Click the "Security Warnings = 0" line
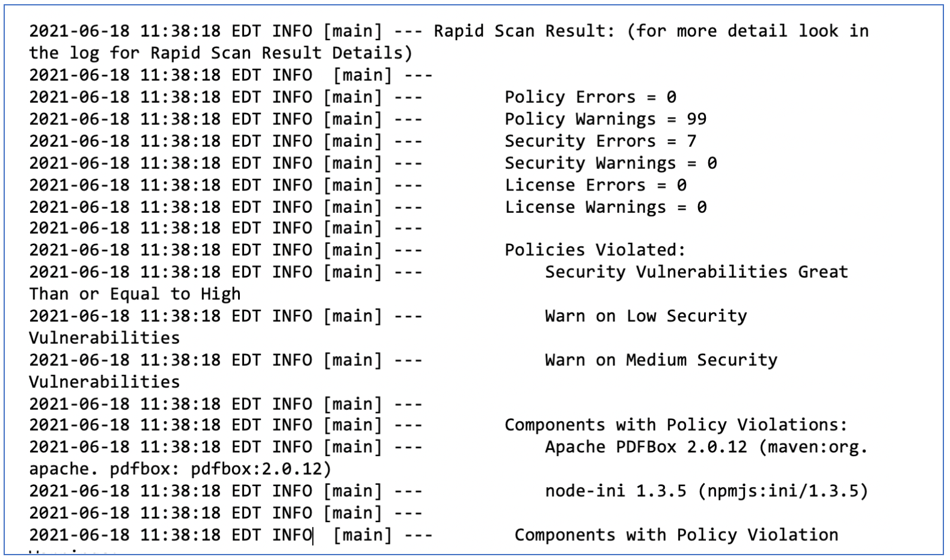The image size is (950, 560). coord(610,163)
